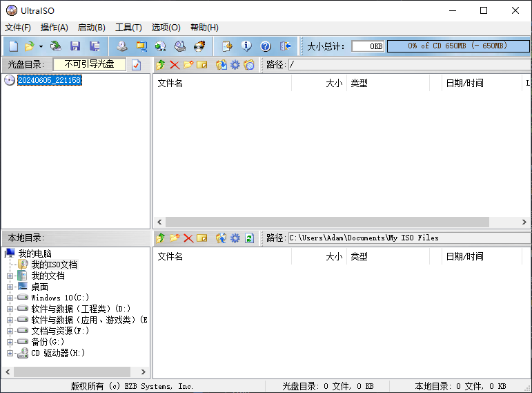Open the 启动(B) menu
532x393 pixels.
point(91,28)
